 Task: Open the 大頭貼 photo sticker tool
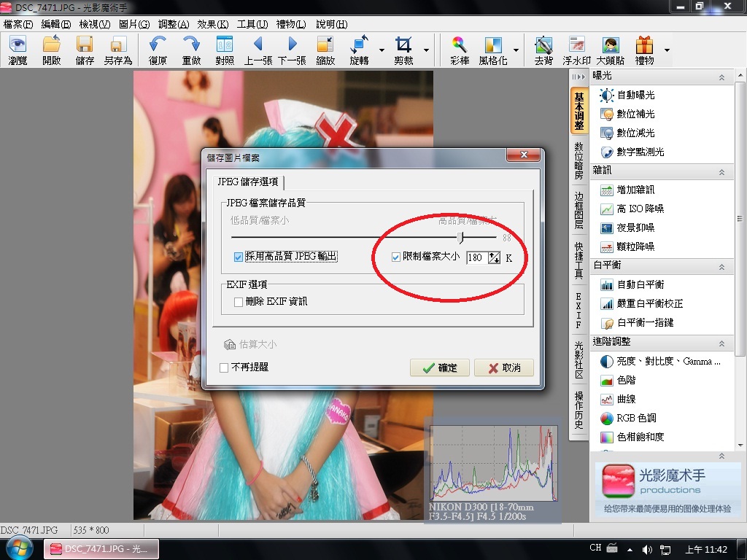coord(610,50)
